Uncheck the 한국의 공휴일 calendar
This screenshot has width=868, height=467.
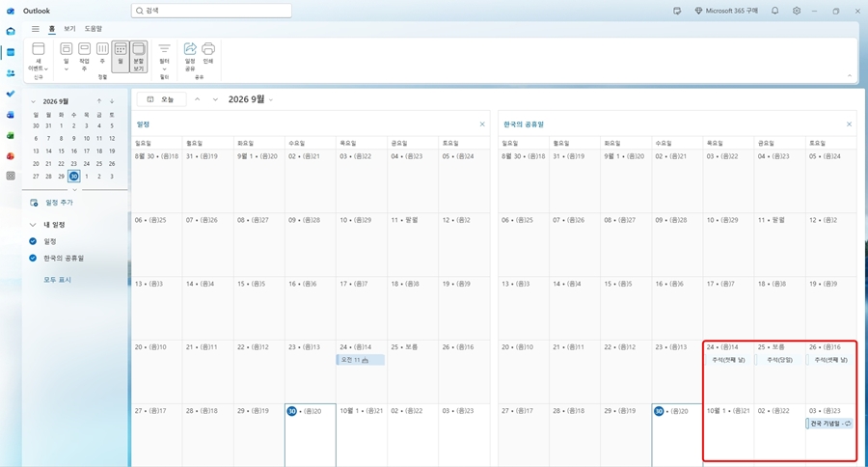click(33, 258)
